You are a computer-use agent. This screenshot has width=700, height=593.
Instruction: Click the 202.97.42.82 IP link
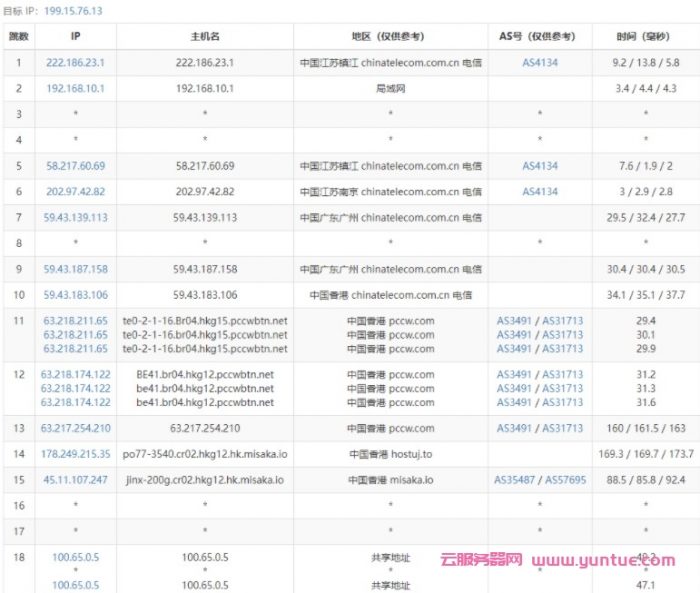[75, 192]
